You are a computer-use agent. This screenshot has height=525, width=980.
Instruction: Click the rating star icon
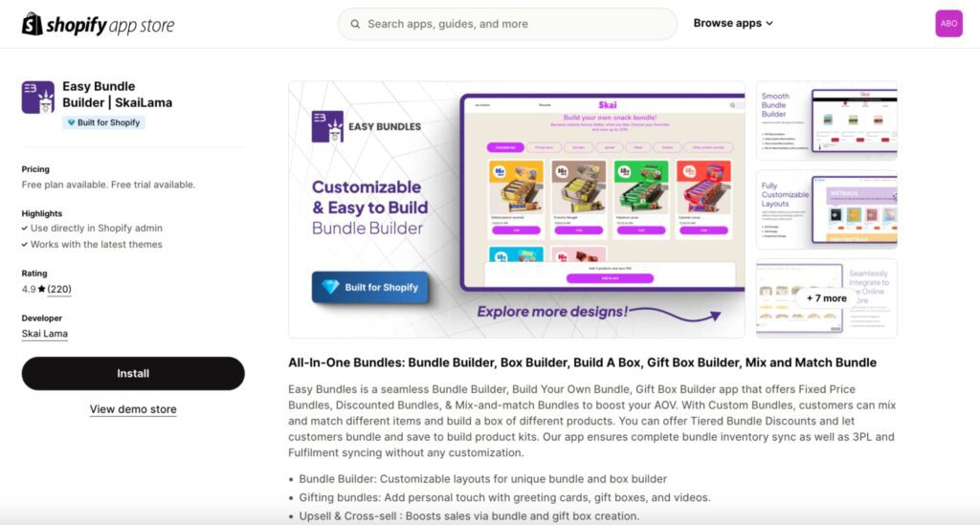coord(41,289)
